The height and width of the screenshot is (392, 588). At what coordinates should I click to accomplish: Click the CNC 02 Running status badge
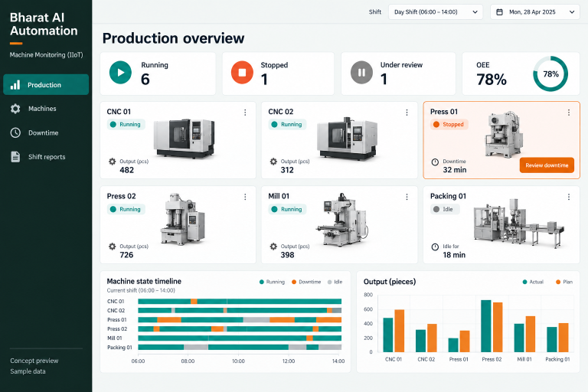(x=287, y=125)
